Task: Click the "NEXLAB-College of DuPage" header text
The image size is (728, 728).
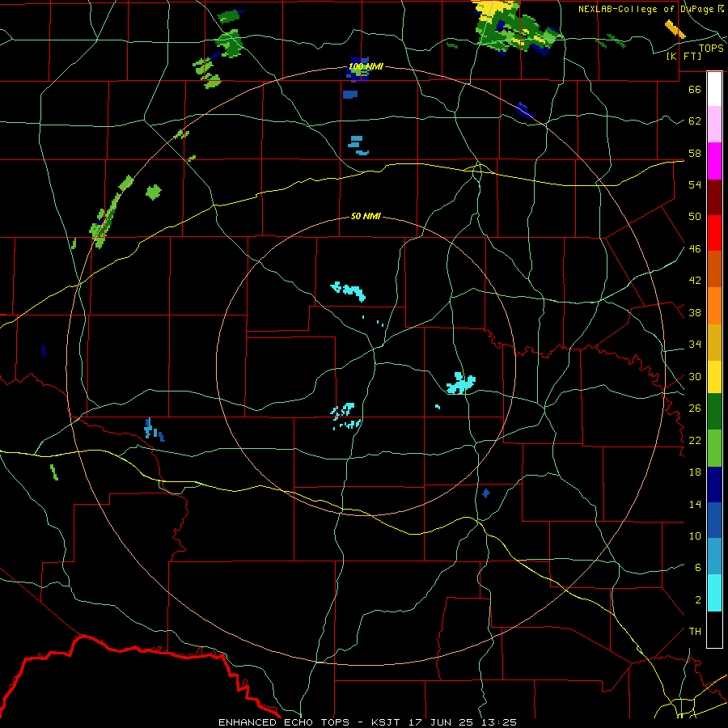Action: (x=646, y=9)
